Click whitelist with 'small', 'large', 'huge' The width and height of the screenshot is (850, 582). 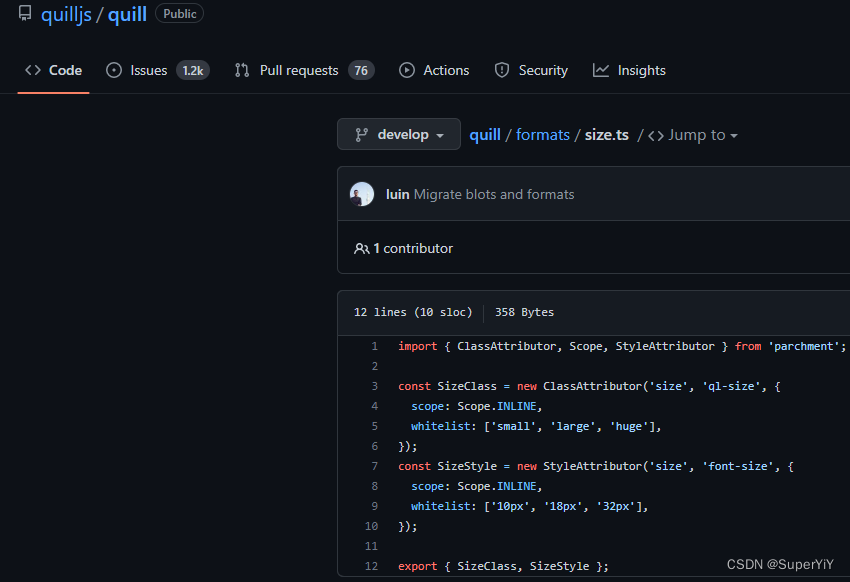536,426
